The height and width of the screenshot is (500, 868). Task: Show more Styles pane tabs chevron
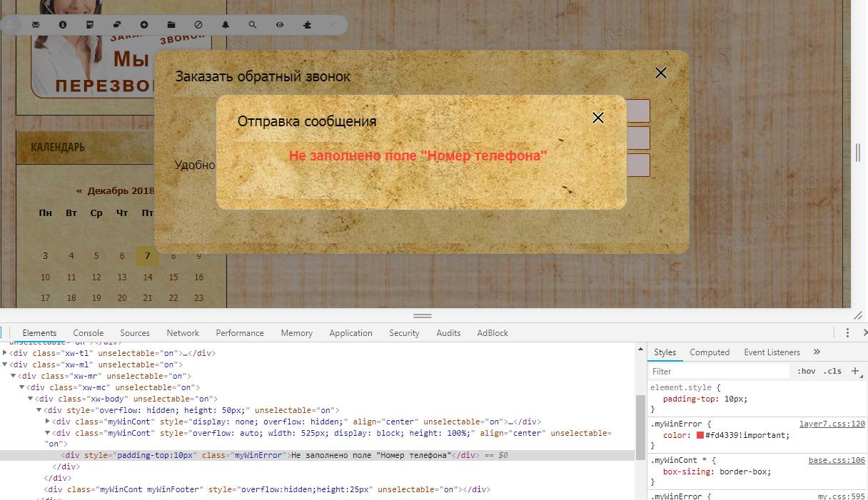point(817,352)
